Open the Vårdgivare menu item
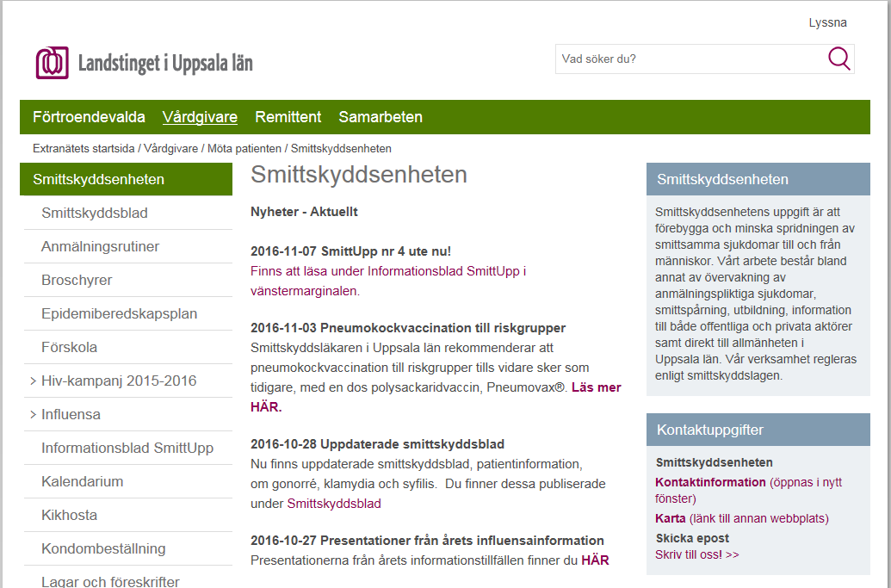 200,117
